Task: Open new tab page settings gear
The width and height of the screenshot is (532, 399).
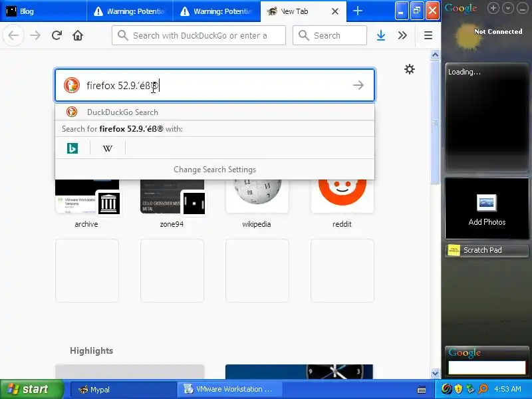Action: (410, 69)
